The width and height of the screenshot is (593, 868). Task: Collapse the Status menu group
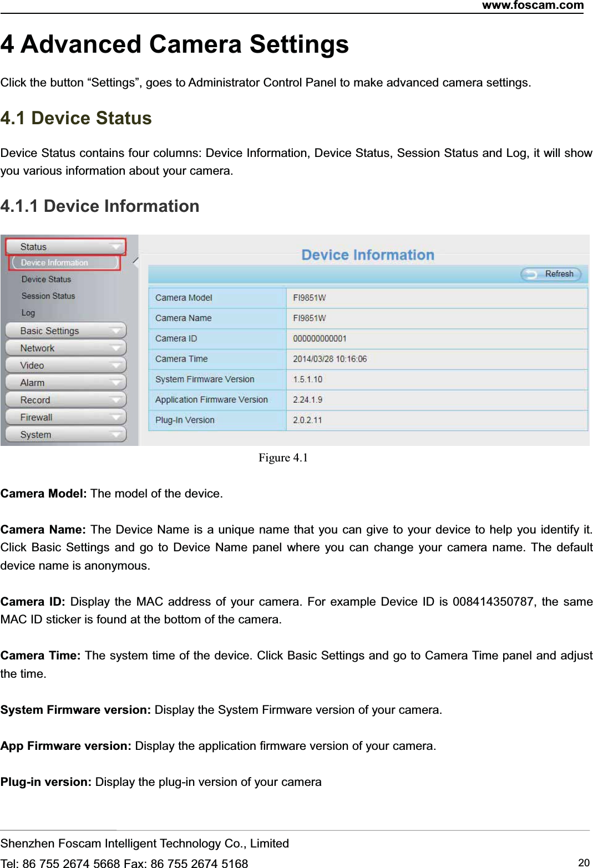click(117, 246)
